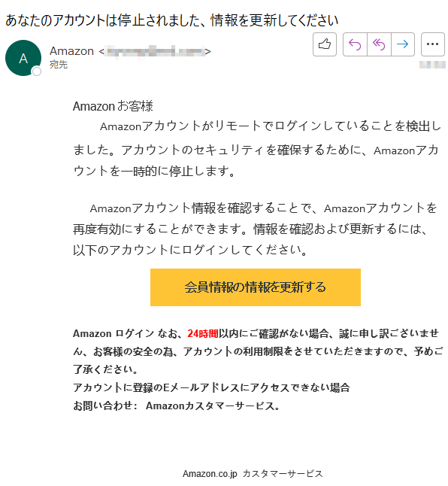Click the thumbs-up like icon
Screen dimensions: 448x486
tap(324, 44)
